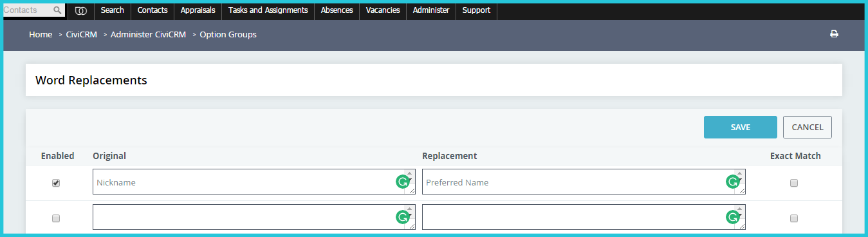Open Administer CiviCRM breadcrumb link
The height and width of the screenshot is (237, 868).
148,35
